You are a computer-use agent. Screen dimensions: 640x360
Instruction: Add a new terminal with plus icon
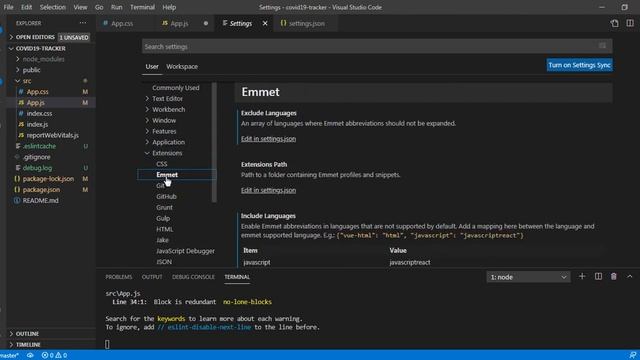[x=582, y=277]
